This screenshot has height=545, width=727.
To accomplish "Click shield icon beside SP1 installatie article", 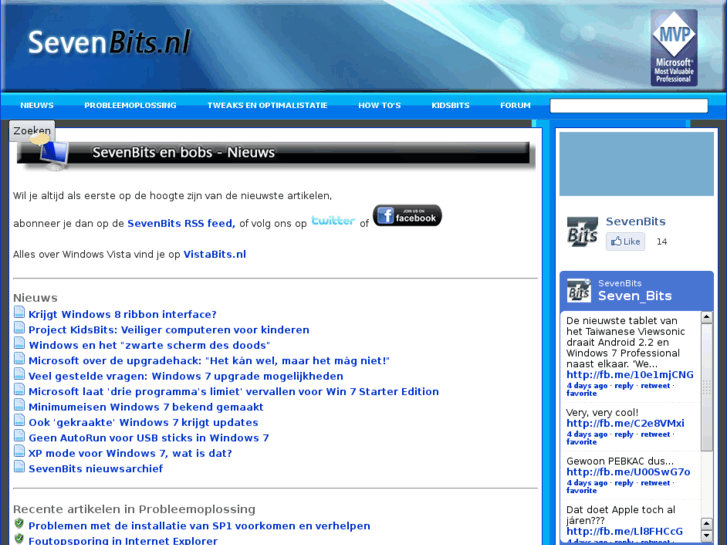I will click(19, 524).
